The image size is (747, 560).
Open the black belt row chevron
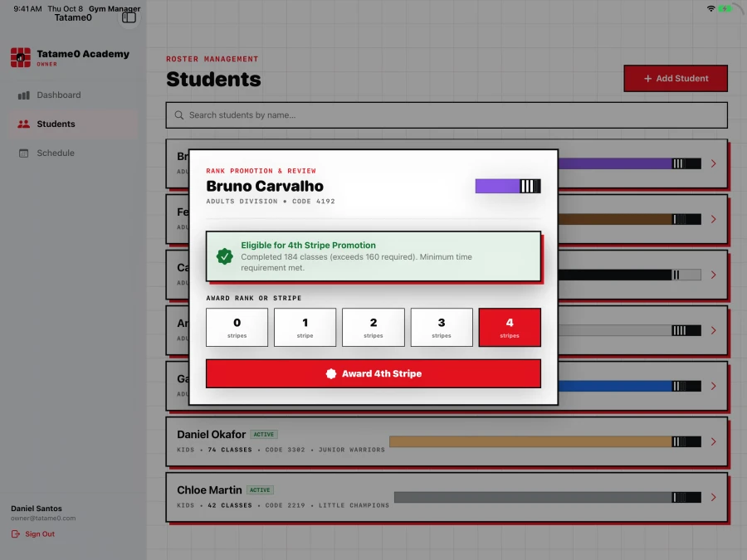713,275
